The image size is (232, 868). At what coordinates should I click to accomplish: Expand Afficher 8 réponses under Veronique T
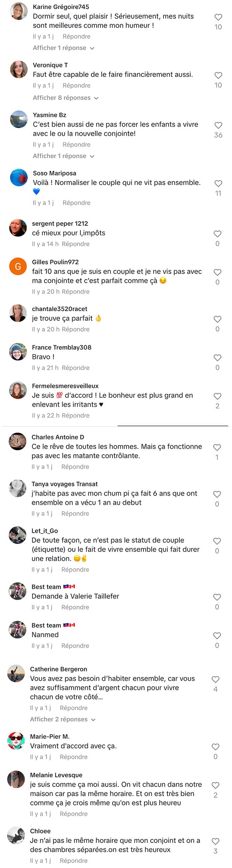point(66,98)
